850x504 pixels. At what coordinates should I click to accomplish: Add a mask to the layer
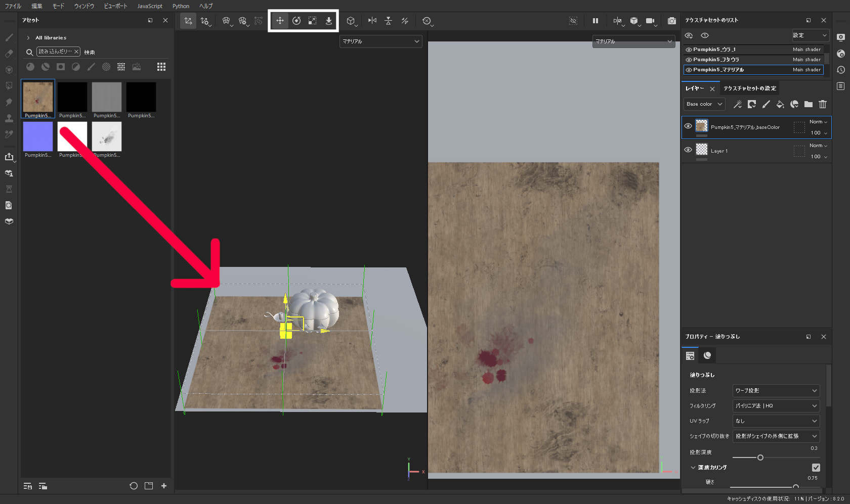pyautogui.click(x=752, y=104)
